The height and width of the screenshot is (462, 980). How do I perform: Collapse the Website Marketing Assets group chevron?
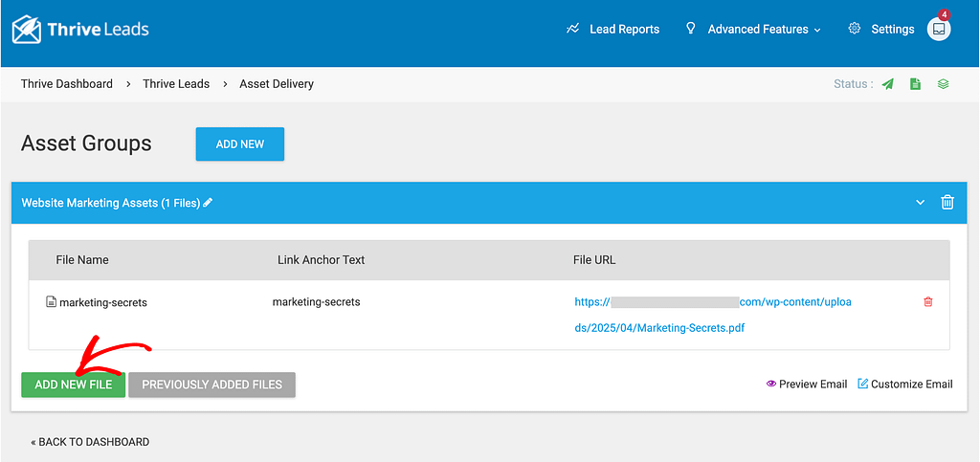pos(920,202)
